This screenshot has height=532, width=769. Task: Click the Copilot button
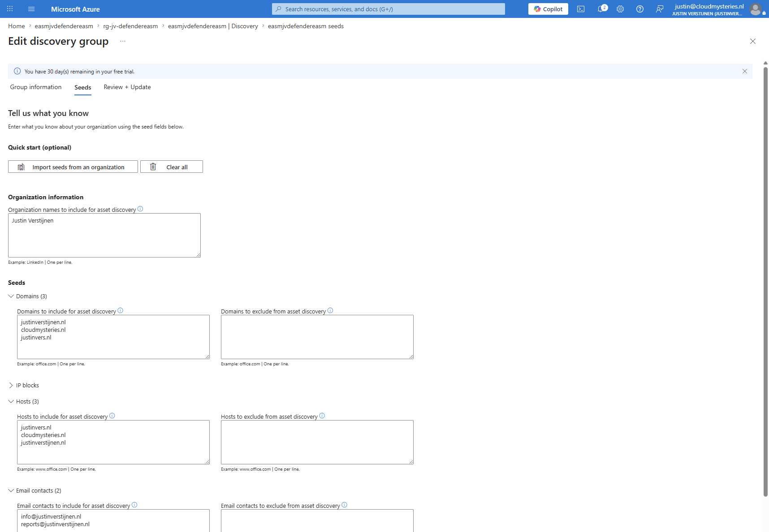tap(548, 9)
